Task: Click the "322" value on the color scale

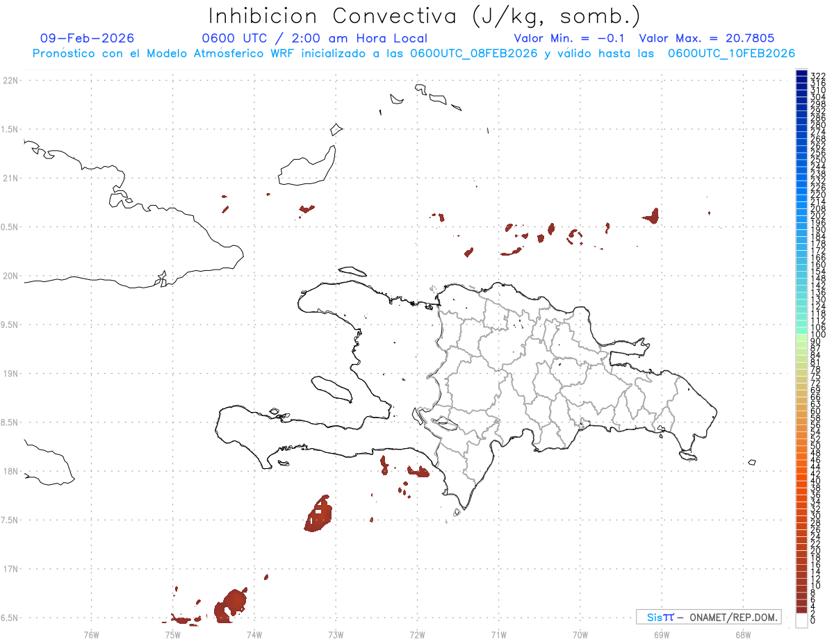Action: pos(818,76)
